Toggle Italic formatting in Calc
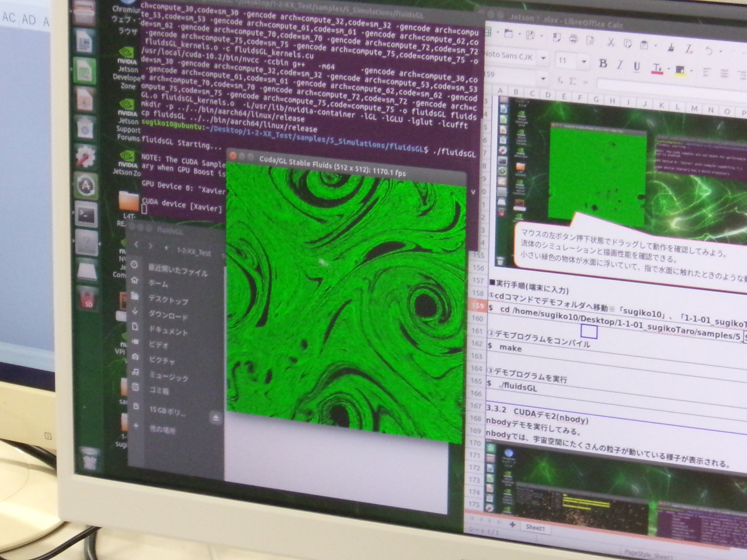Viewport: 747px width, 560px height. tap(620, 65)
